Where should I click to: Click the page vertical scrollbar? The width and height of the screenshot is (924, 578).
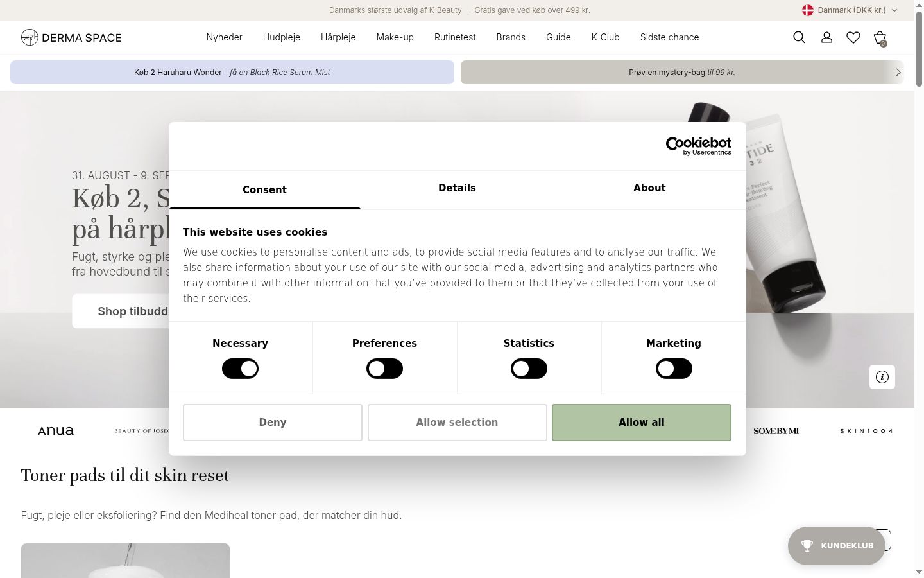(919, 289)
